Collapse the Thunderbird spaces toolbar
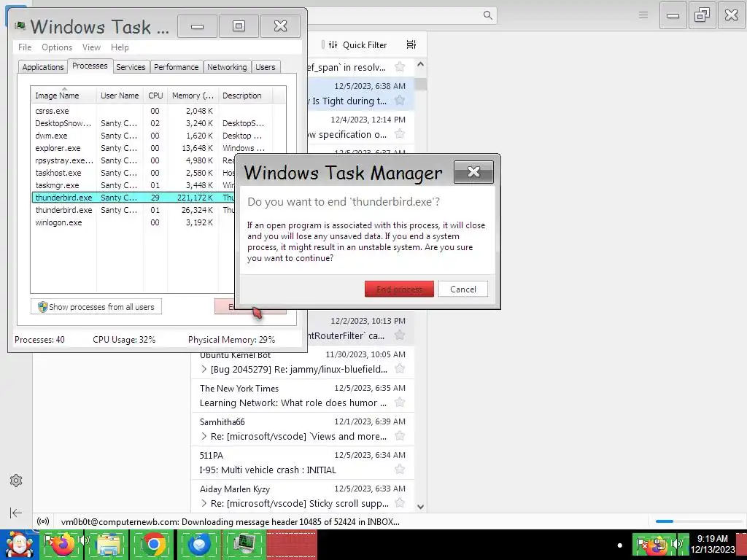747x560 pixels. 16,513
